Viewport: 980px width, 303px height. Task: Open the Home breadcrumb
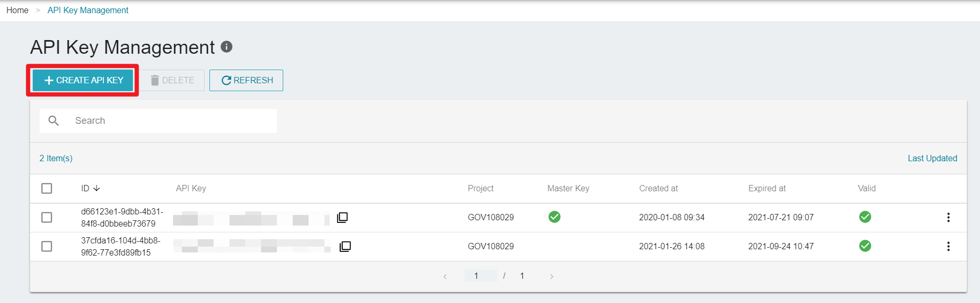click(17, 10)
